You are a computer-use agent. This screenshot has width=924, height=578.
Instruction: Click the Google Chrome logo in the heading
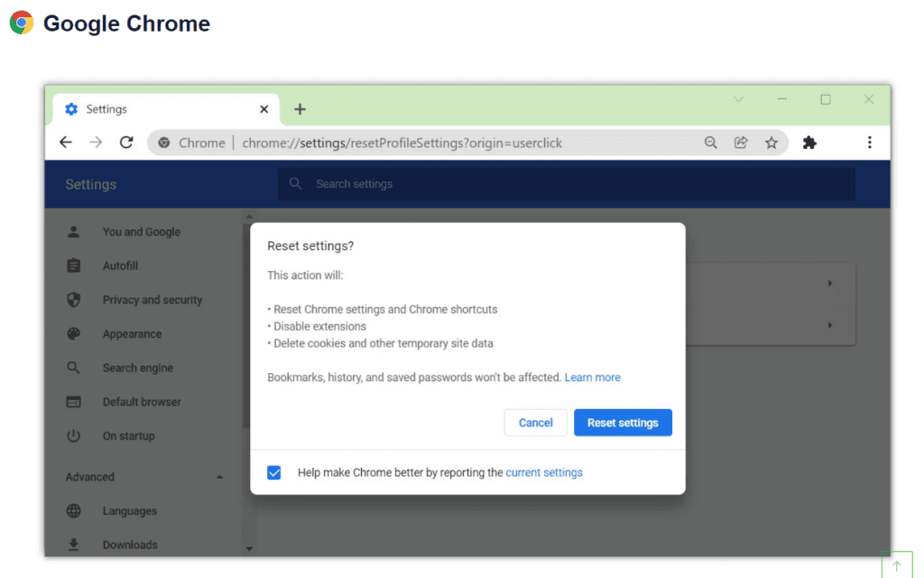pyautogui.click(x=22, y=23)
